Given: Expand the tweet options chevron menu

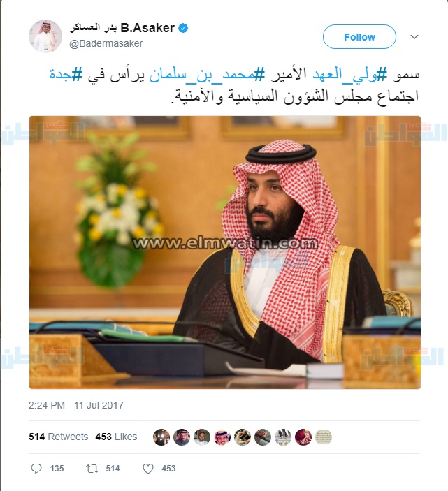Looking at the screenshot, I should point(414,37).
